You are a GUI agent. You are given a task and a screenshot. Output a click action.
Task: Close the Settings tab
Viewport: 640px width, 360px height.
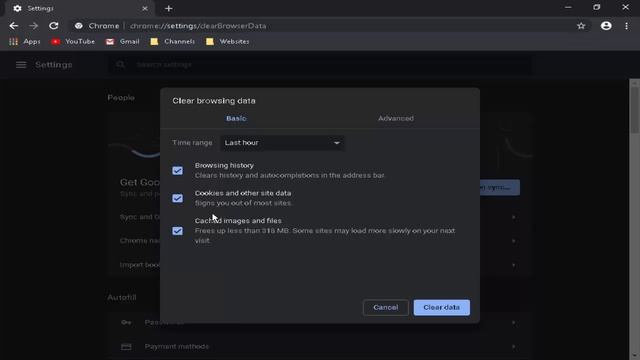click(145, 9)
